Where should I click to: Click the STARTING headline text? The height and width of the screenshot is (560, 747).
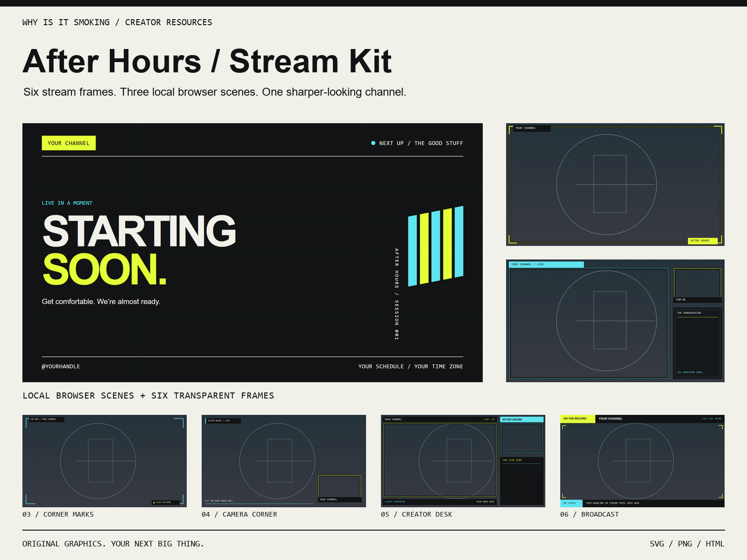pos(139,231)
